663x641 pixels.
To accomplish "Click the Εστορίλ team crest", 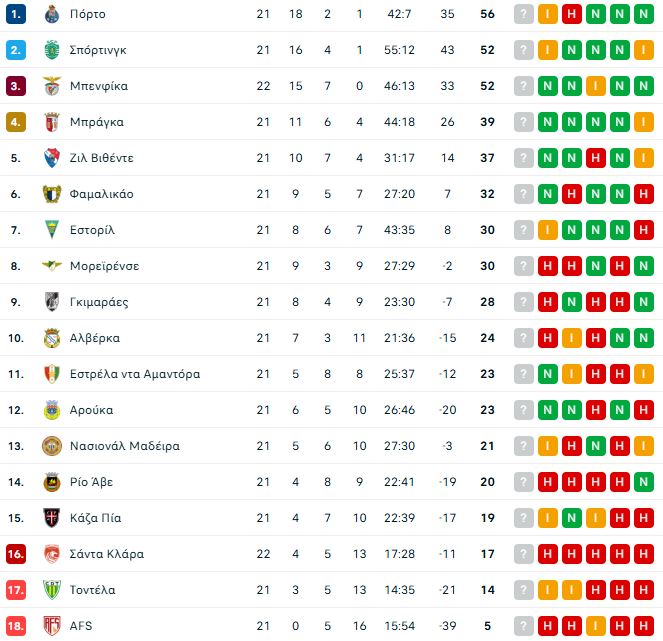I will click(x=52, y=230).
